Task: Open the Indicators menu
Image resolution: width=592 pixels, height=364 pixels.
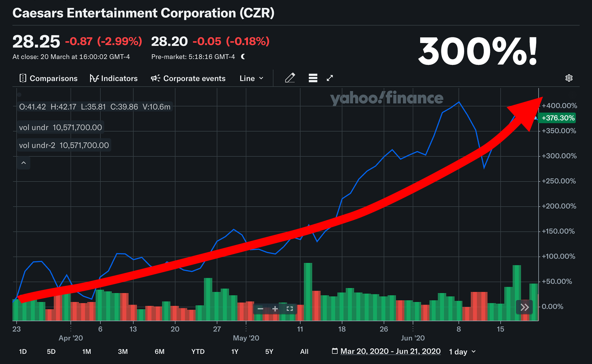Action: pyautogui.click(x=114, y=78)
